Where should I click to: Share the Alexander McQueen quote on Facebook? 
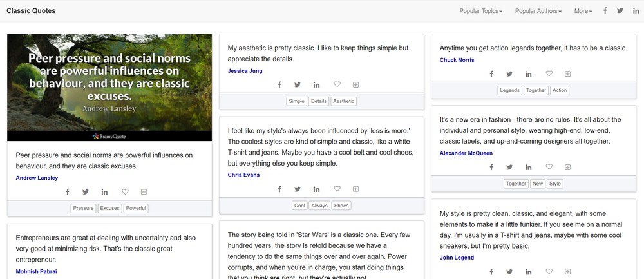tap(491, 168)
